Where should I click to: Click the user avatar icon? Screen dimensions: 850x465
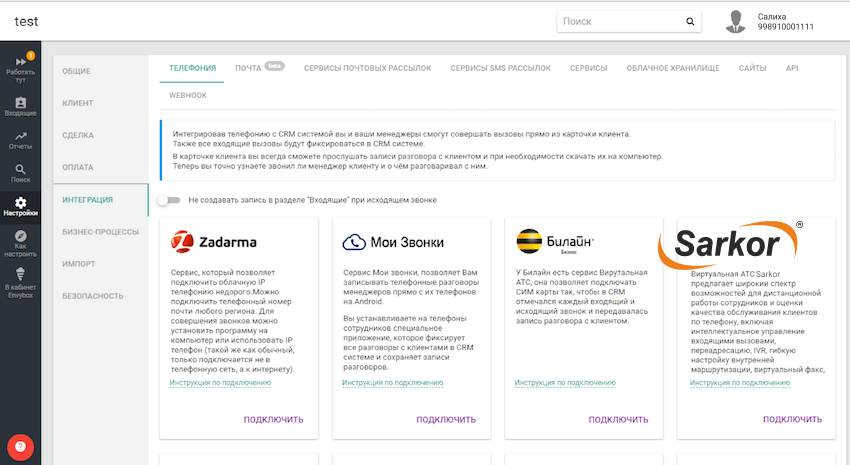[x=737, y=21]
